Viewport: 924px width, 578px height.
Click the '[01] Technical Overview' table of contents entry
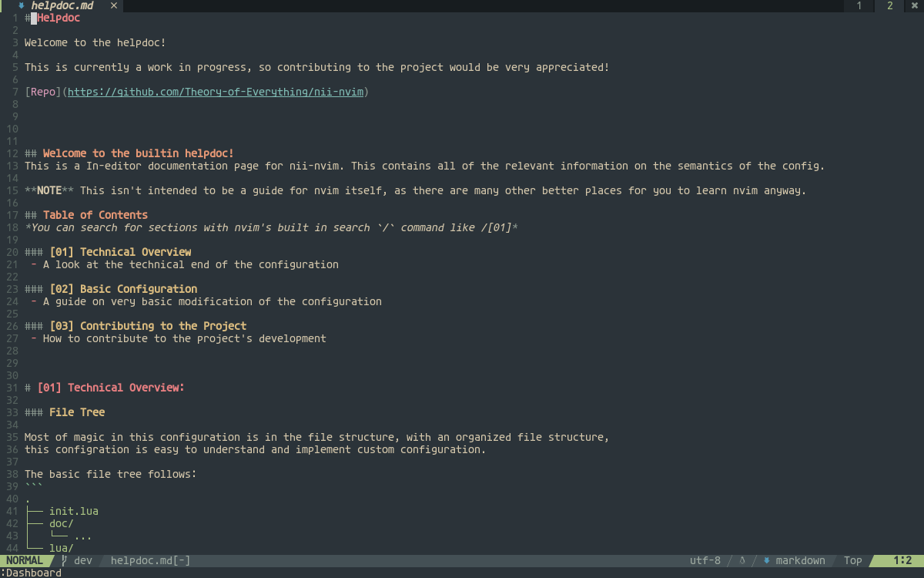tap(120, 252)
